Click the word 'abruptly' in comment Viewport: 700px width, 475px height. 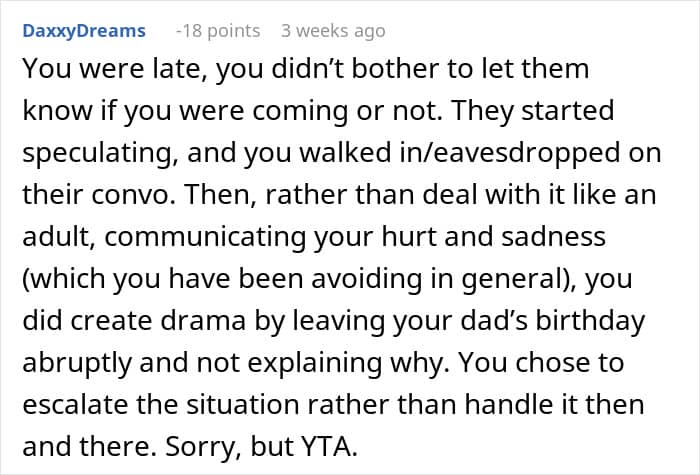[77, 363]
